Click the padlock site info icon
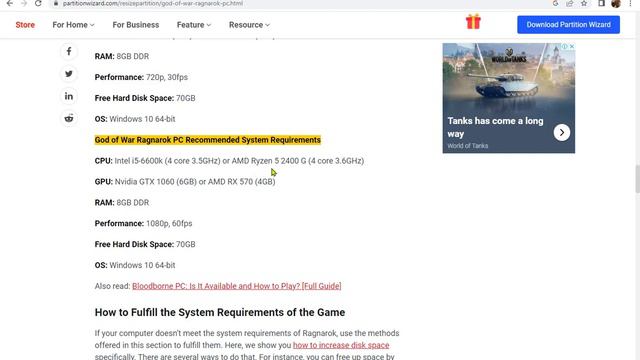Image resolution: width=640 pixels, height=360 pixels. coord(56,3)
